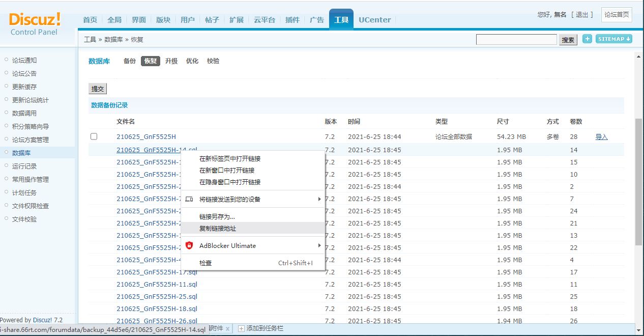Click the blue plus icon beside SITEMAP
644x336 pixels.
point(587,39)
